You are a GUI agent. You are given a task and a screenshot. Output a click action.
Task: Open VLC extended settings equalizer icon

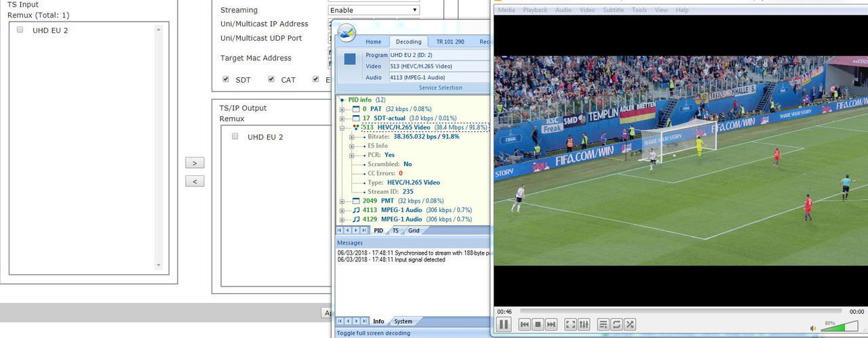pyautogui.click(x=585, y=324)
